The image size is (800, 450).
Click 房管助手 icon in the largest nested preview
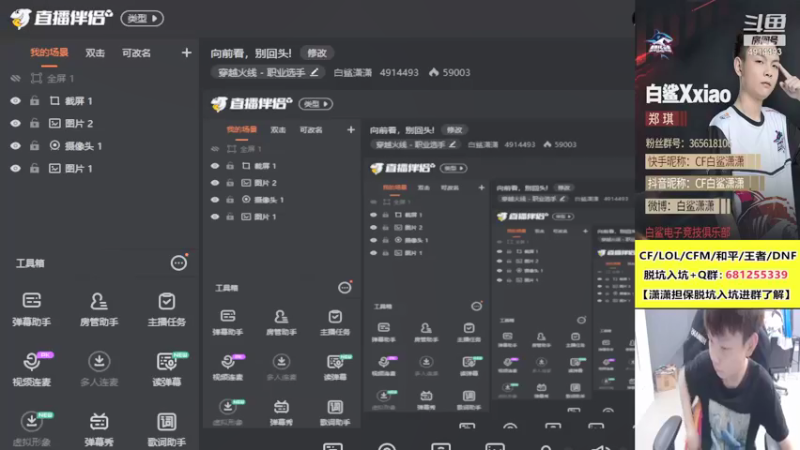[281, 316]
